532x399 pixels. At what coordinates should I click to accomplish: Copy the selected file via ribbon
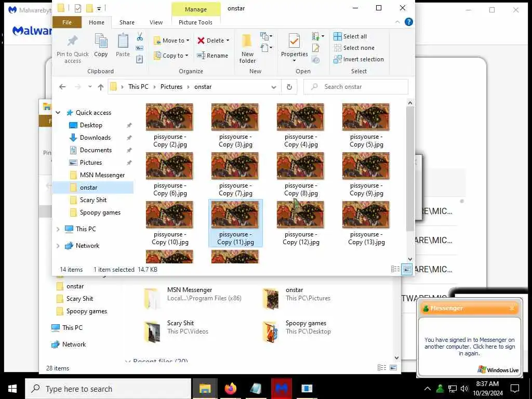click(101, 45)
